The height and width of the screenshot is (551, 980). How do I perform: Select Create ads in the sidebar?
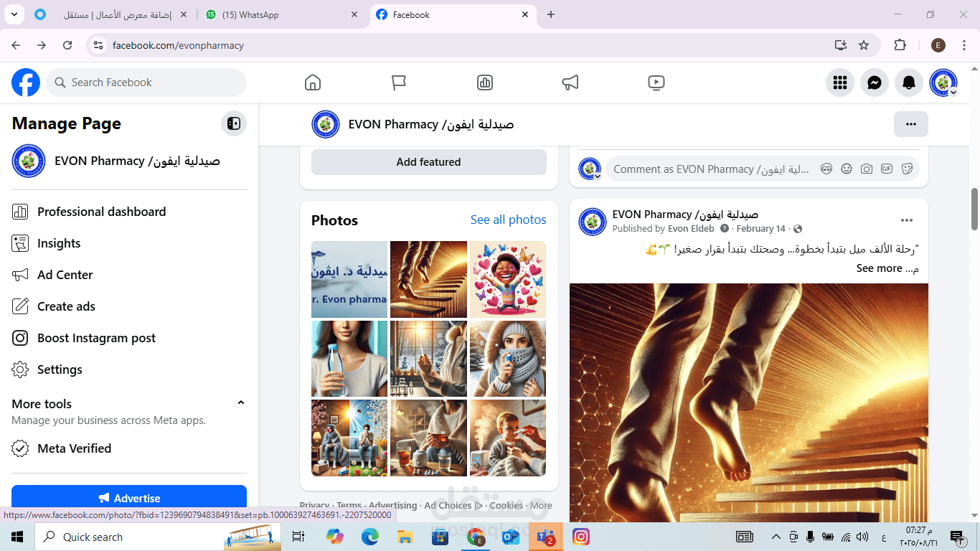(129, 306)
